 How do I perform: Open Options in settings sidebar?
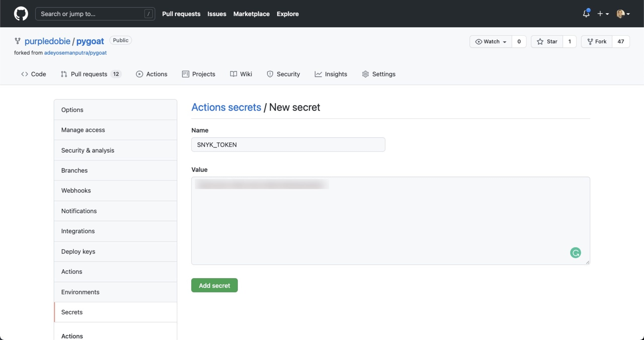115,110
